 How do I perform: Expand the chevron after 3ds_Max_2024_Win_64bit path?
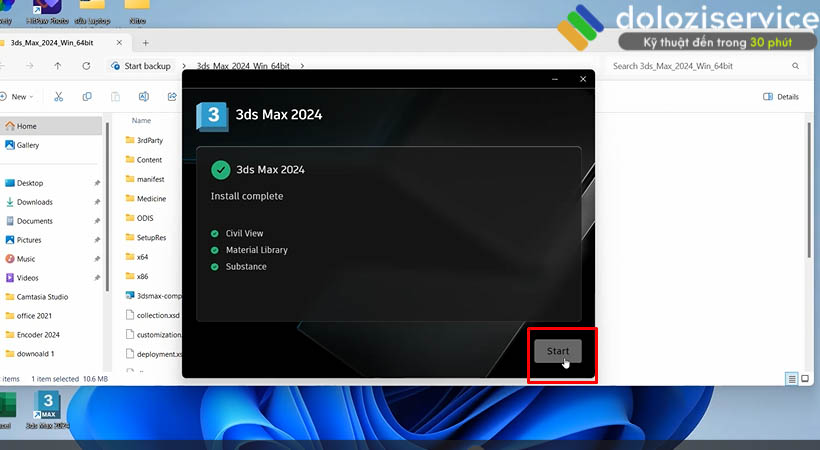(x=303, y=66)
